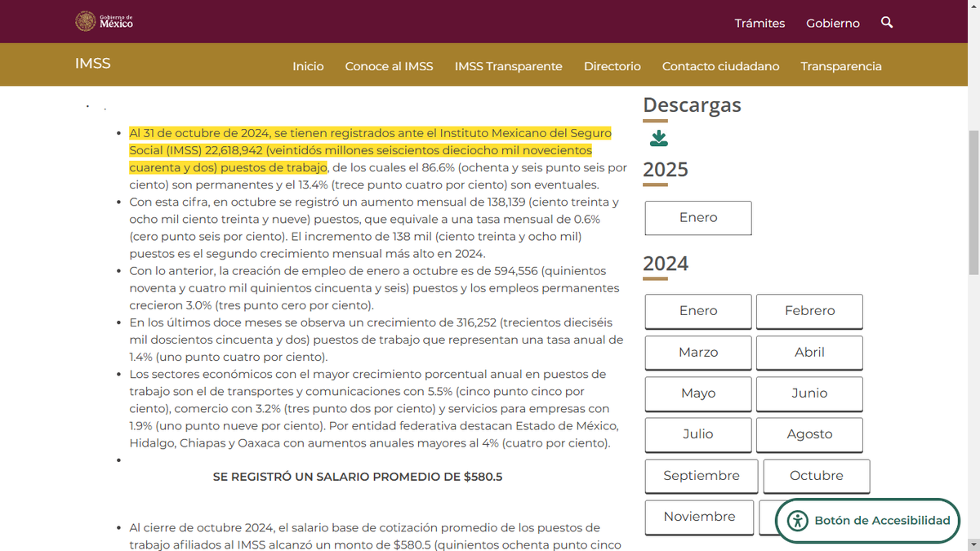Select the Septiembre 2024 button

(x=702, y=476)
